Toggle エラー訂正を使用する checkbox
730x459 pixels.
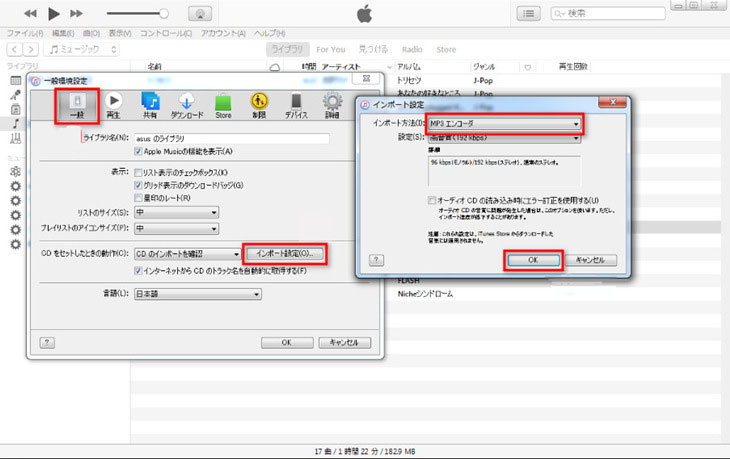pyautogui.click(x=432, y=201)
